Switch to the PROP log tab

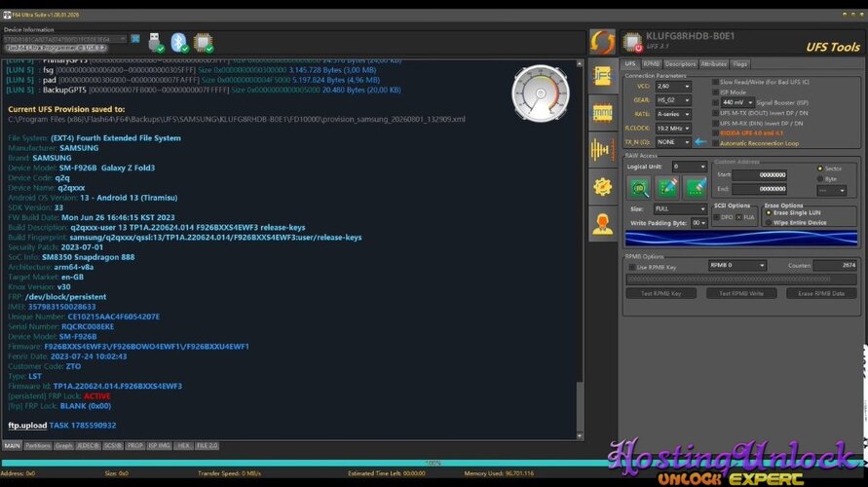(134, 445)
